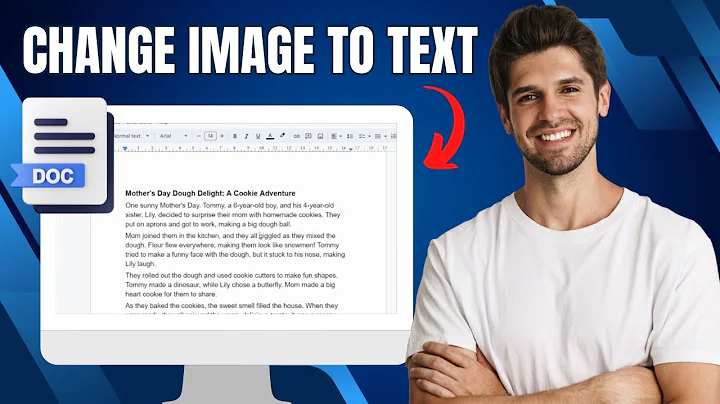
Task: Click the line starting "put on aprons and got to work"
Action: click(x=208, y=224)
